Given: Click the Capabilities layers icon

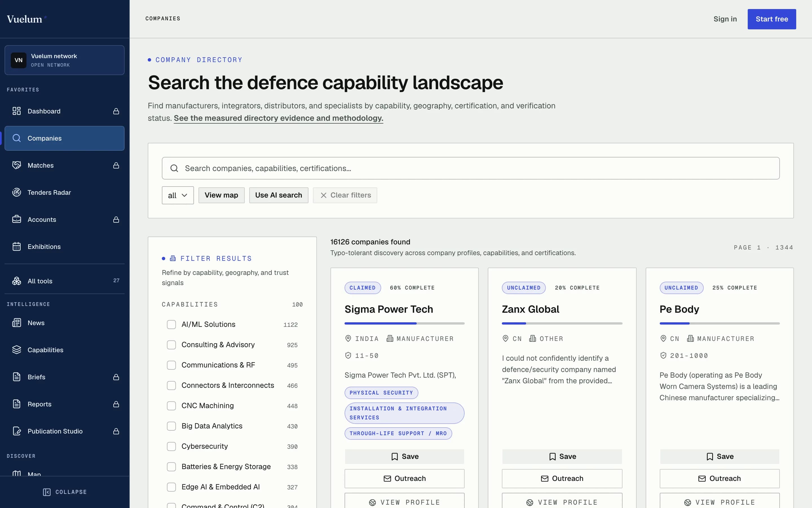Looking at the screenshot, I should [16, 350].
